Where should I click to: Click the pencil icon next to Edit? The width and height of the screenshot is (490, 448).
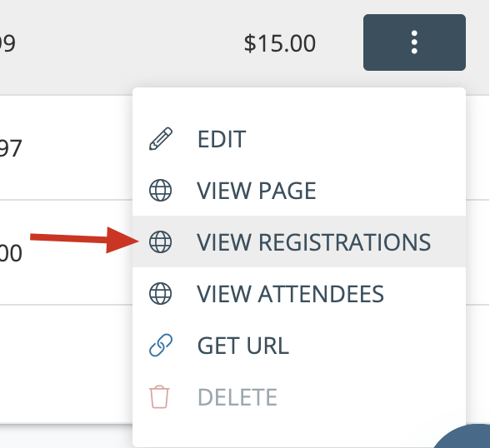tap(161, 139)
